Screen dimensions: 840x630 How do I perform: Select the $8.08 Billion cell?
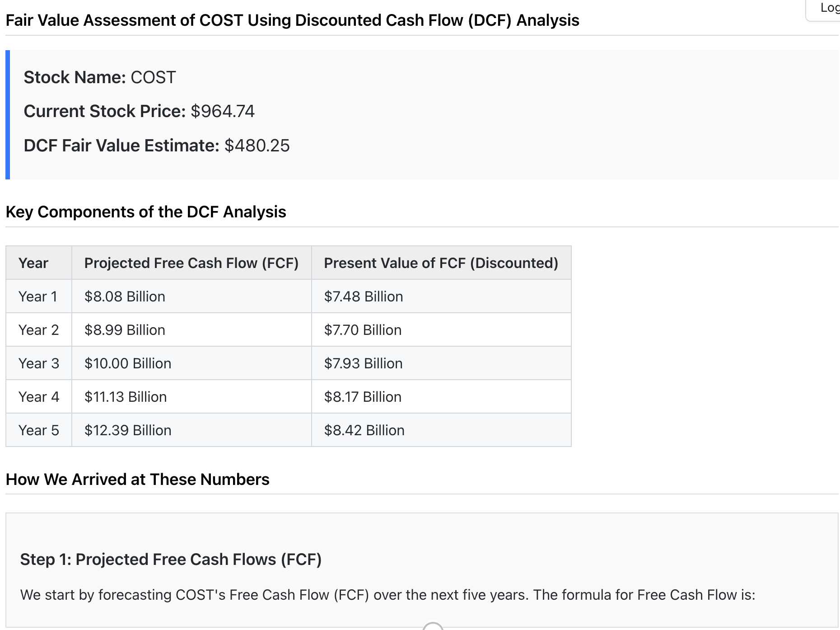(x=191, y=296)
